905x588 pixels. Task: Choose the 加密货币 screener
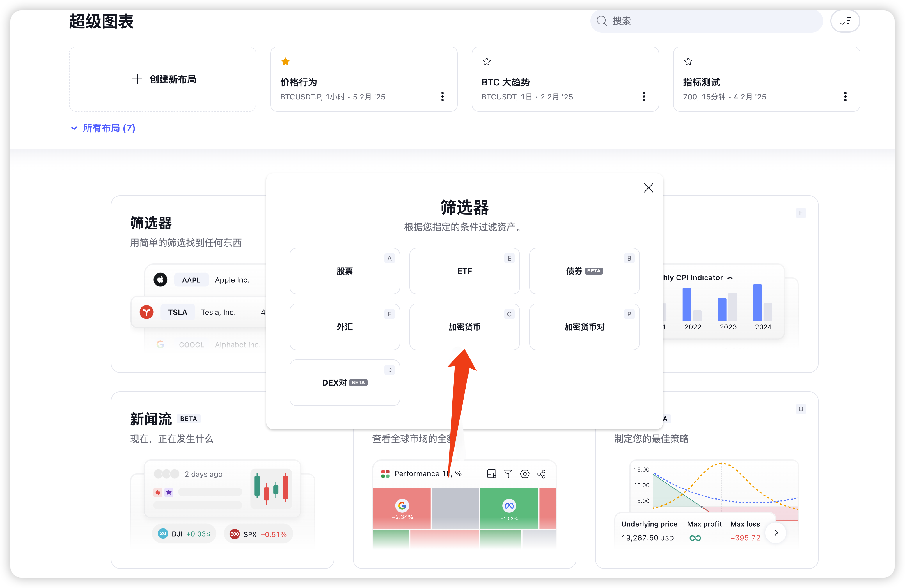[x=464, y=327]
